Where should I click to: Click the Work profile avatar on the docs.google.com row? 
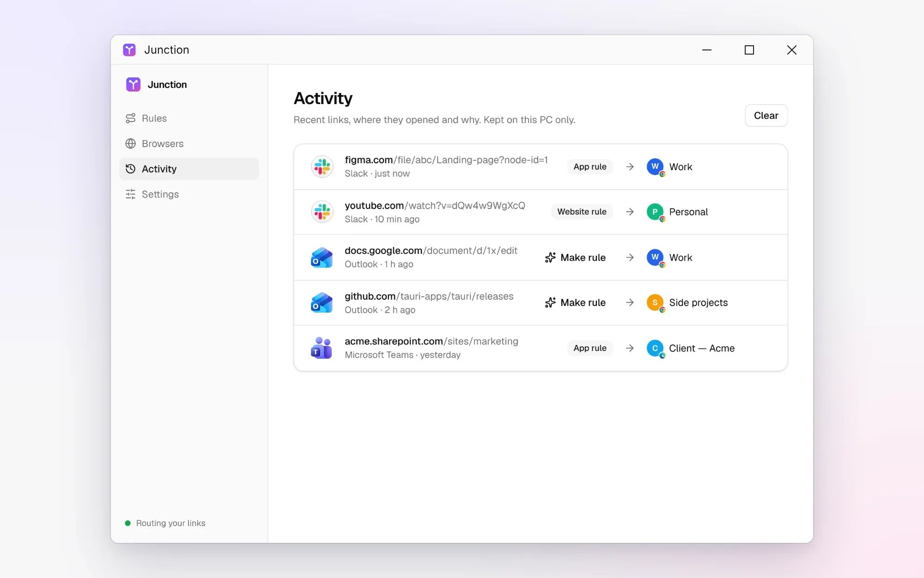655,258
